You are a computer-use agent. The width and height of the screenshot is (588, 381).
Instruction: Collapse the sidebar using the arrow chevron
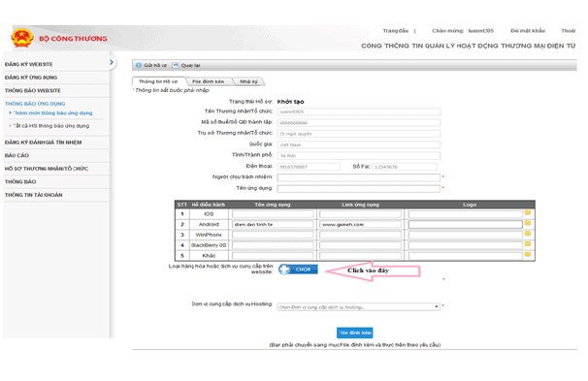pyautogui.click(x=112, y=62)
